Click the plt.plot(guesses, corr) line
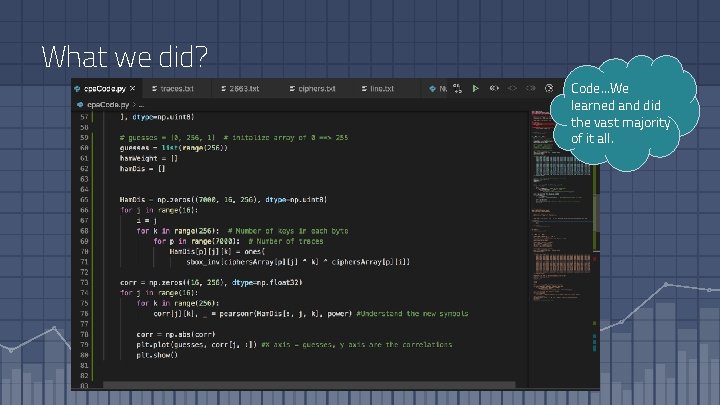Image resolution: width=720 pixels, height=405 pixels. 197,344
